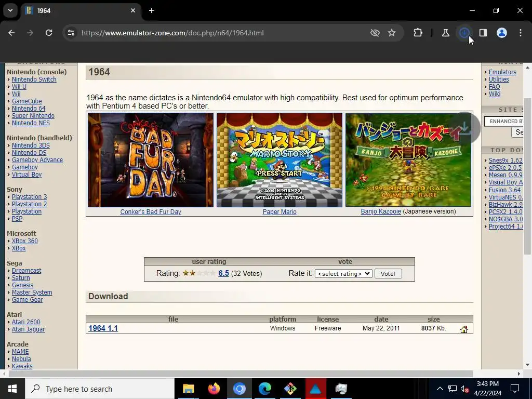Open the Chrome profile avatar
The width and height of the screenshot is (532, 399).
502,33
